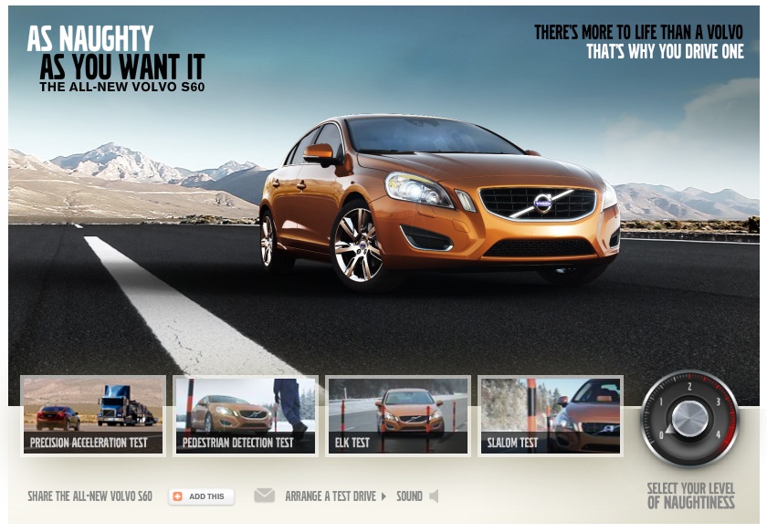Choose level 0 on the naughtiness dial
Screen dimensions: 767x532
pos(661,434)
